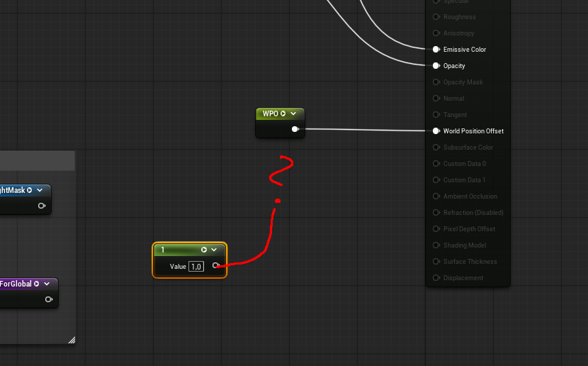Click the World Position Offset input pin

click(x=436, y=131)
